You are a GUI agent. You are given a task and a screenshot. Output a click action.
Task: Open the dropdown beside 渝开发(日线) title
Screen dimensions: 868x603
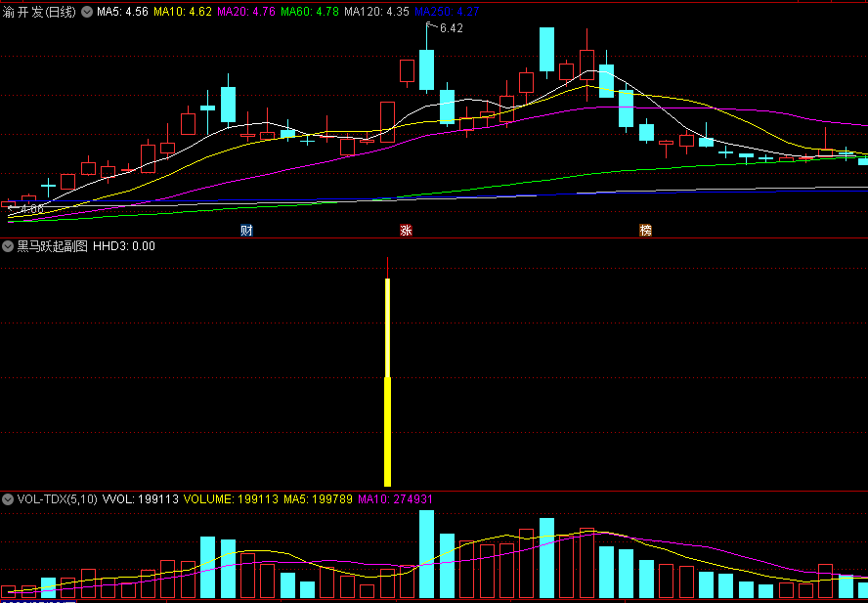(87, 12)
